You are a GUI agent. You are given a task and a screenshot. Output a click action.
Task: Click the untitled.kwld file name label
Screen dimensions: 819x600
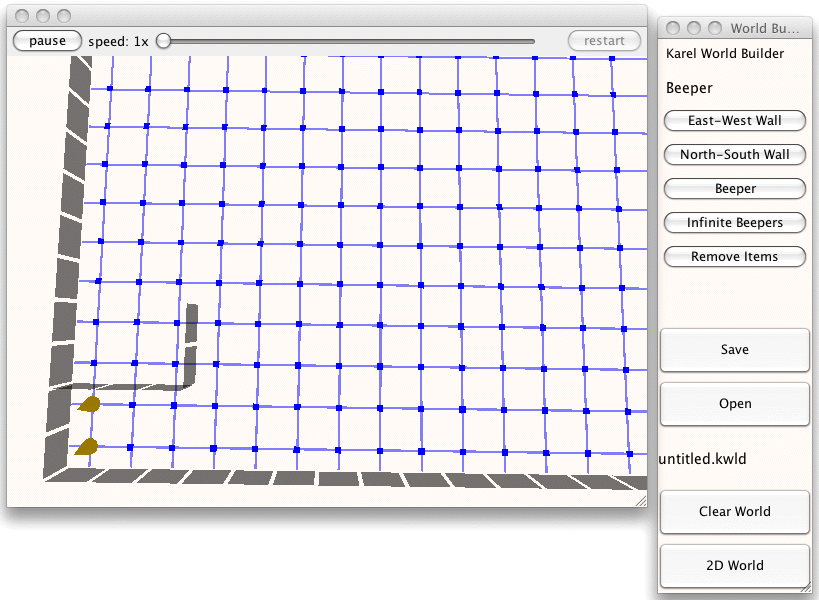702,459
